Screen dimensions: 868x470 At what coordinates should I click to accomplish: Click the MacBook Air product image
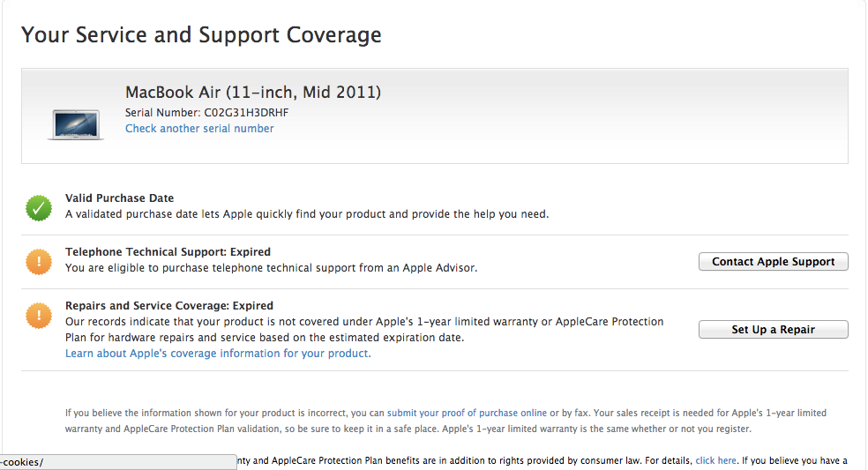click(x=75, y=124)
